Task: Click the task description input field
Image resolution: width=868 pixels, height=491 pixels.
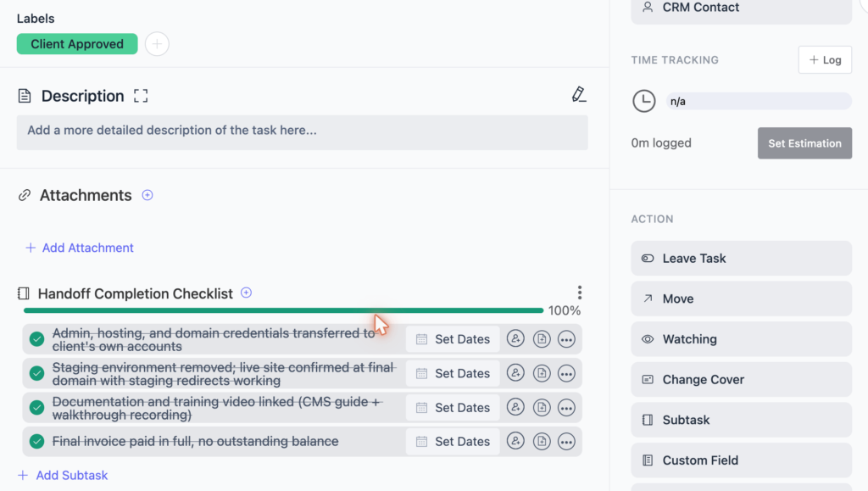Action: [x=303, y=132]
